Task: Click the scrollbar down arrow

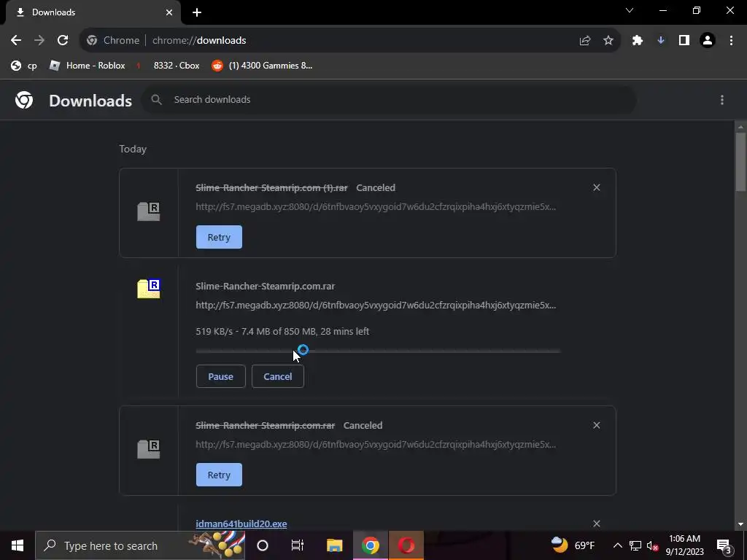Action: [x=740, y=524]
